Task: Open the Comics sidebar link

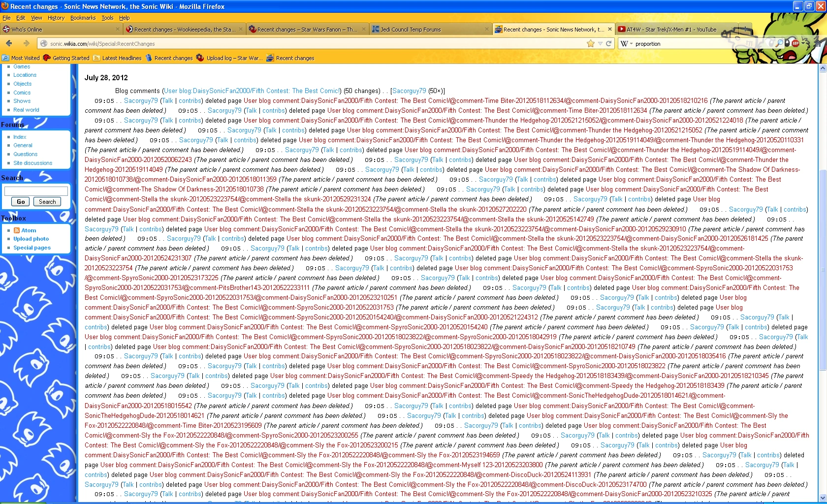Action: click(x=22, y=93)
